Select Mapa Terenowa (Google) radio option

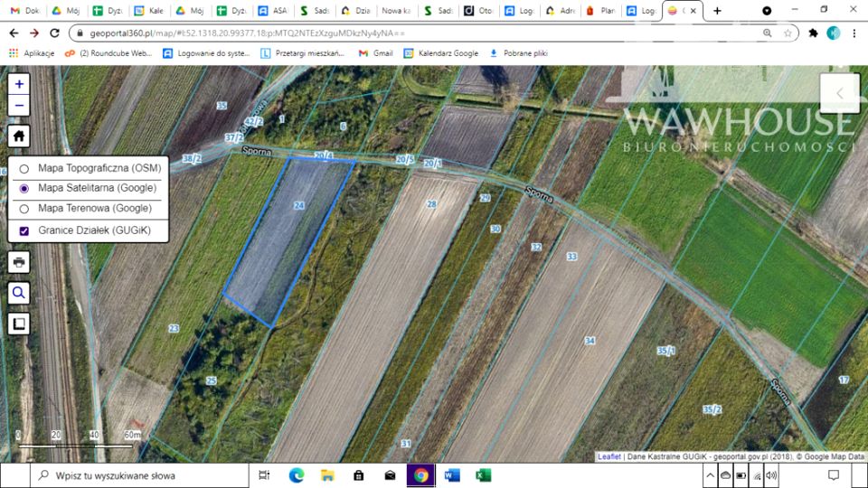coord(24,209)
